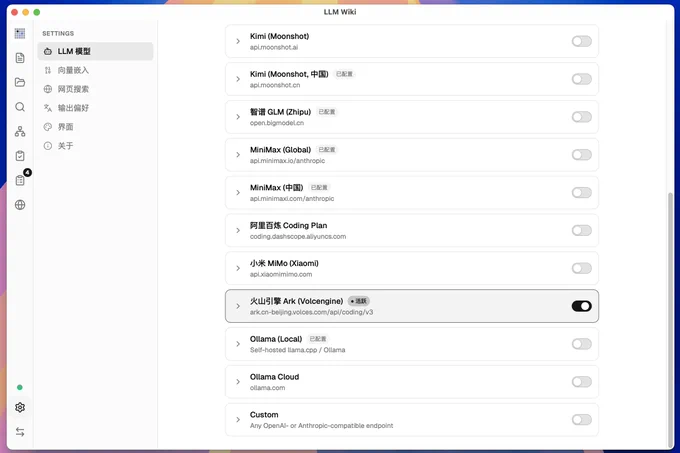Click the swap arrows icon at bottom
The height and width of the screenshot is (453, 680).
point(20,432)
